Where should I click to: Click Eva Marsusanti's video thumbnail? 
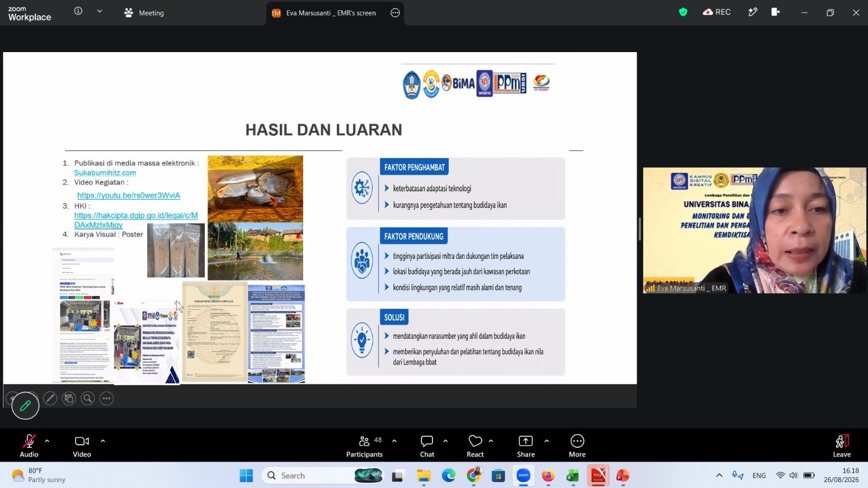coord(754,230)
